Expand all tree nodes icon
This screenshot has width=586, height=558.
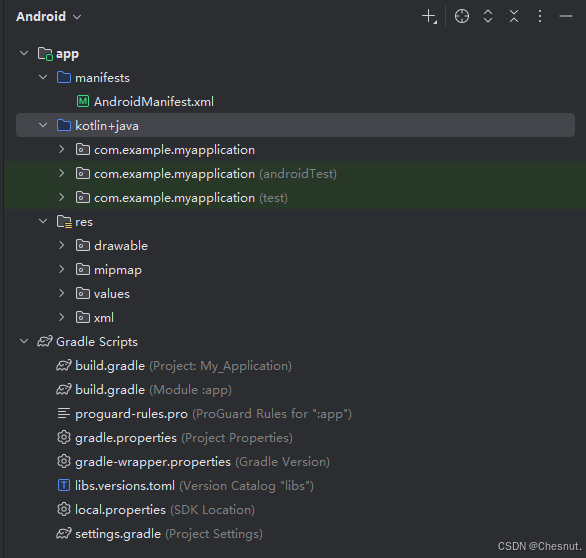488,16
